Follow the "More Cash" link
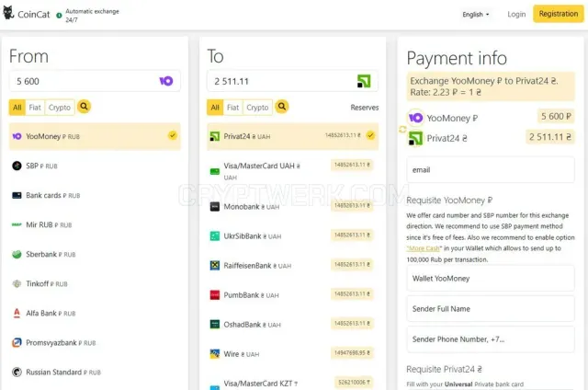This screenshot has height=390, width=588. 424,248
